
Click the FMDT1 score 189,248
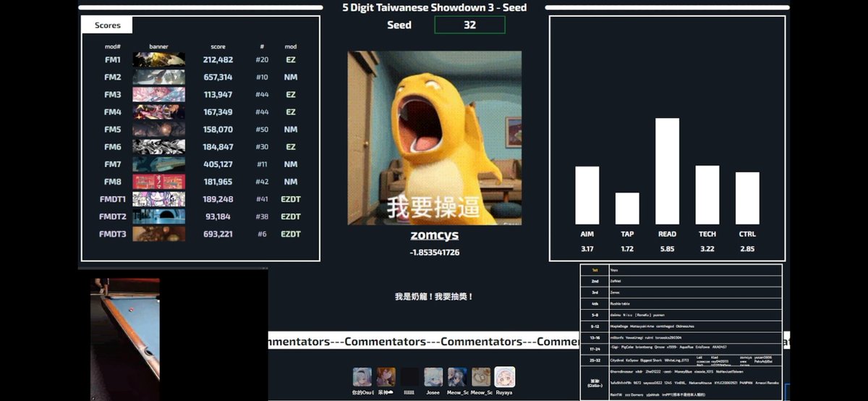point(218,199)
